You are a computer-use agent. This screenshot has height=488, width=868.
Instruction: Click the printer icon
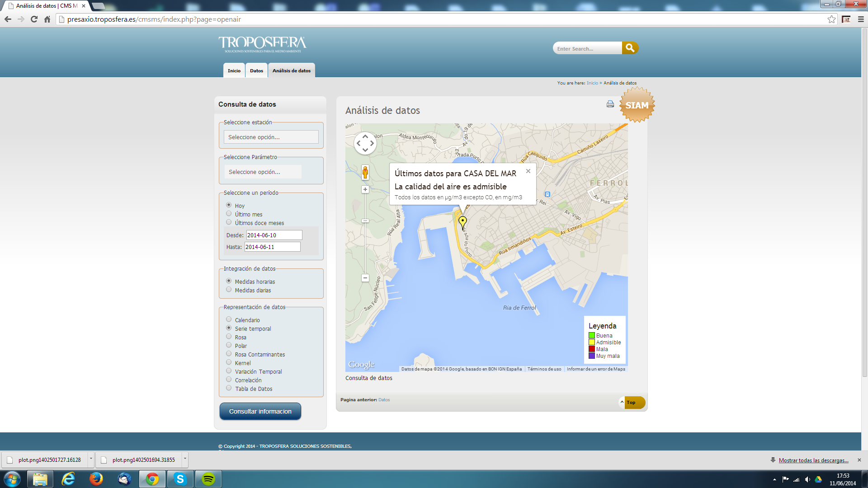610,104
